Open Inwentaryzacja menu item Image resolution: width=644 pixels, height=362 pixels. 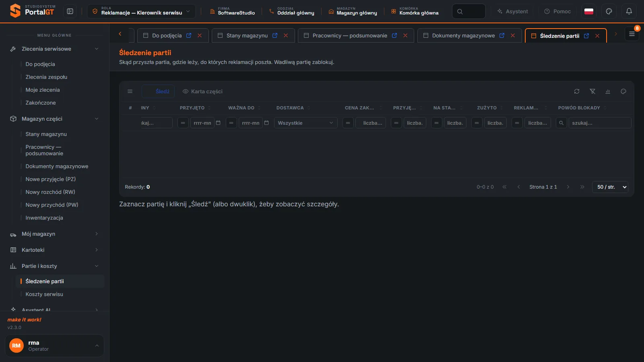[x=44, y=218]
